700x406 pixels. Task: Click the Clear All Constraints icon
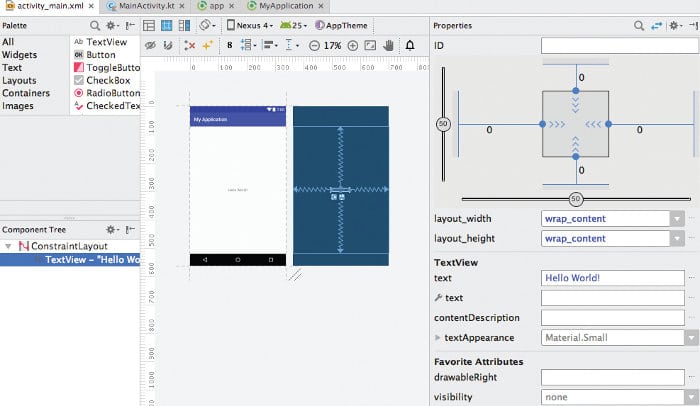pyautogui.click(x=190, y=45)
